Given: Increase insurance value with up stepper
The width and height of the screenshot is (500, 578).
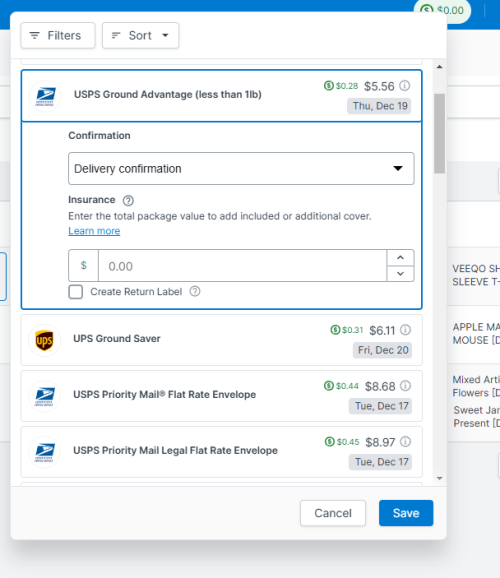Looking at the screenshot, I should coord(400,258).
